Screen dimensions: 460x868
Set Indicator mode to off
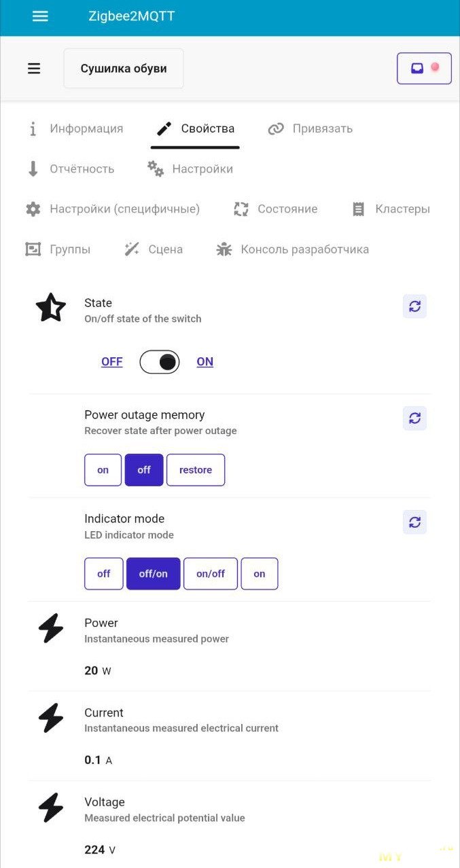103,574
